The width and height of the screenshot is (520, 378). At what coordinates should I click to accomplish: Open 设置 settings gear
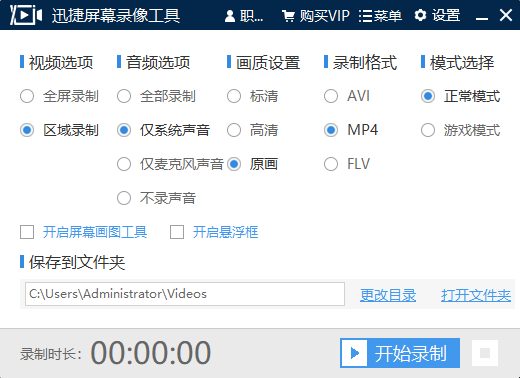(437, 16)
